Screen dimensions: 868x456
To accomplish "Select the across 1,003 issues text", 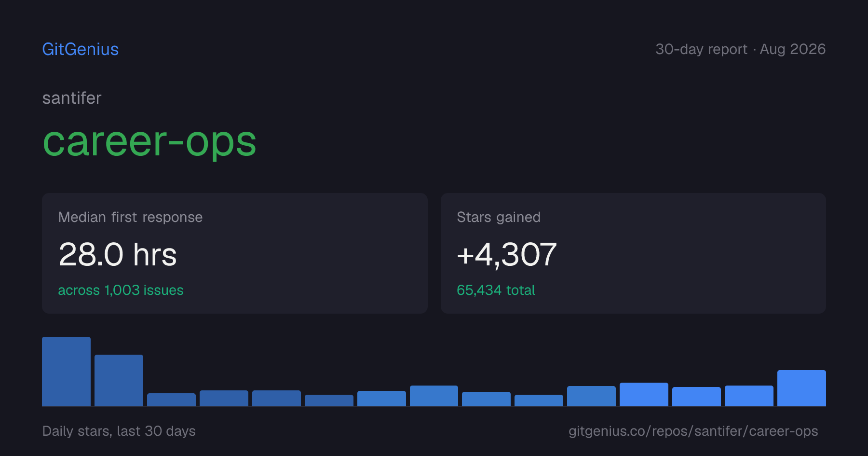I will pos(121,290).
